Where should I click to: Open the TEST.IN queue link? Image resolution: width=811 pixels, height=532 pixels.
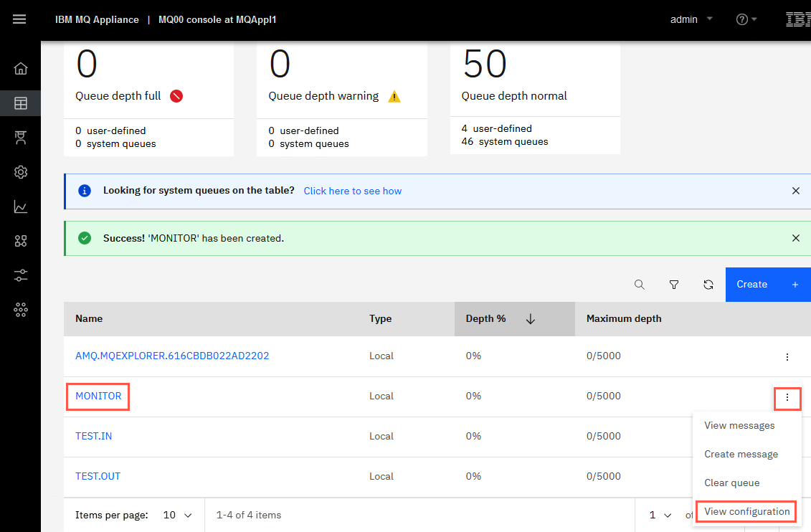pos(94,436)
